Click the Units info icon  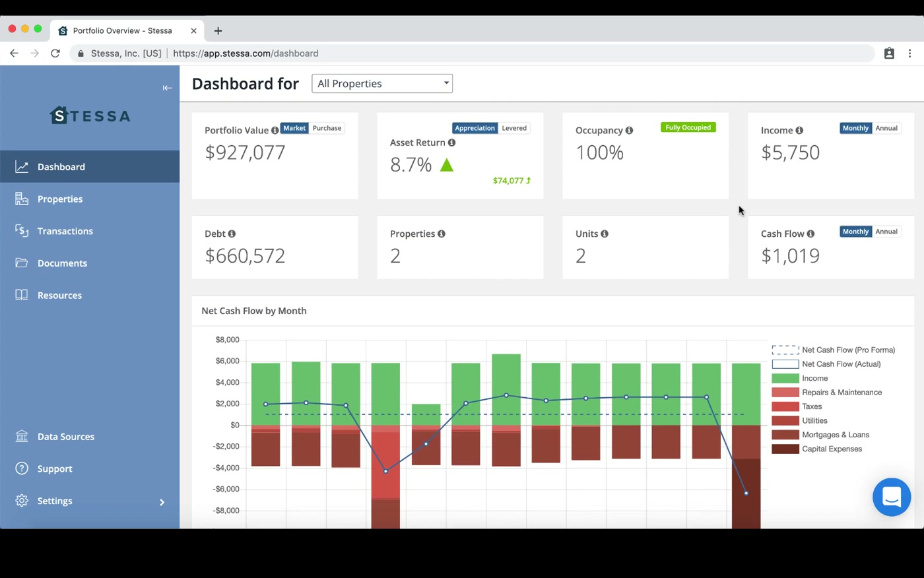tap(605, 234)
